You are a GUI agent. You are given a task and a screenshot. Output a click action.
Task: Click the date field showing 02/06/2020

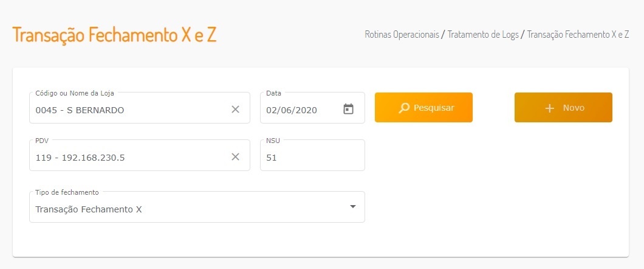click(299, 110)
